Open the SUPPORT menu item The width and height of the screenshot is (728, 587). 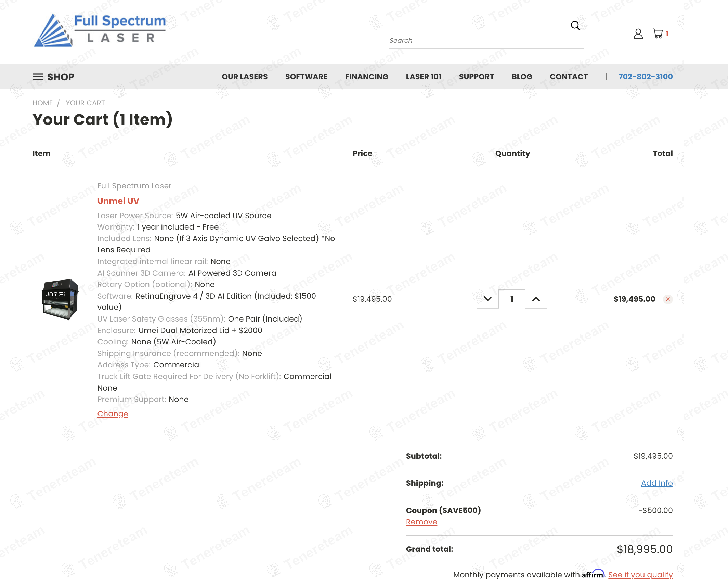coord(476,77)
